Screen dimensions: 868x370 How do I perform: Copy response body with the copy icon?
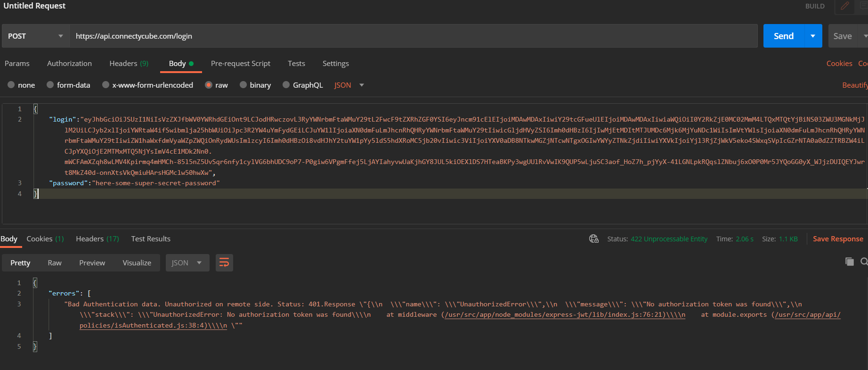850,262
